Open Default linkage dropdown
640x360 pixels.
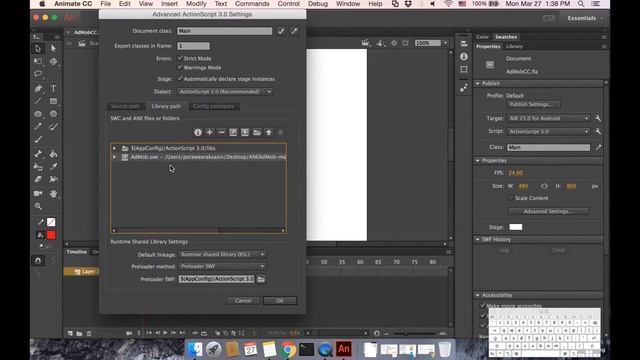(222, 254)
